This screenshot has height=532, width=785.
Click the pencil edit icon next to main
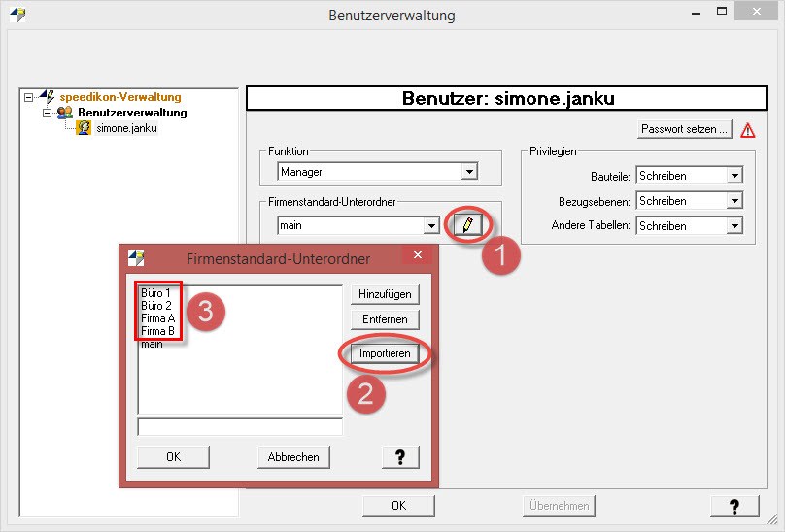click(468, 225)
